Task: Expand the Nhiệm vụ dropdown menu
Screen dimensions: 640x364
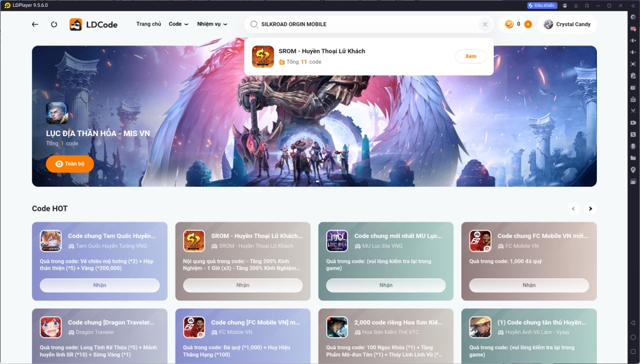Action: (212, 24)
